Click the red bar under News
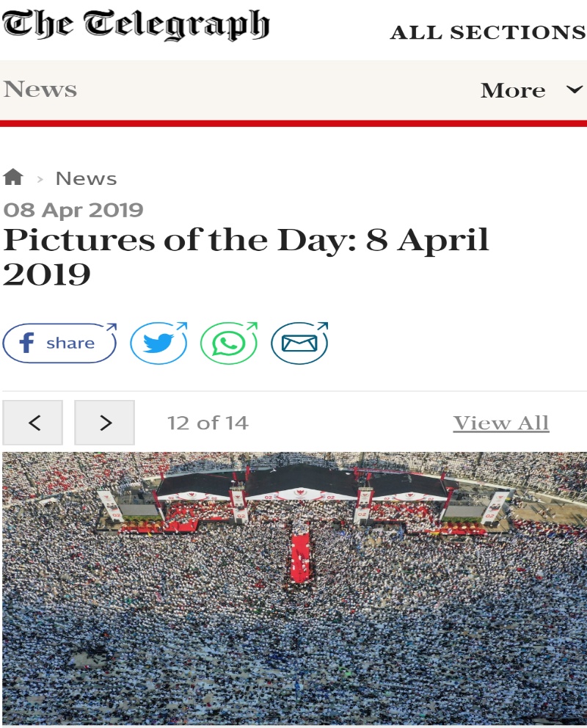587x728 pixels. coord(293,123)
